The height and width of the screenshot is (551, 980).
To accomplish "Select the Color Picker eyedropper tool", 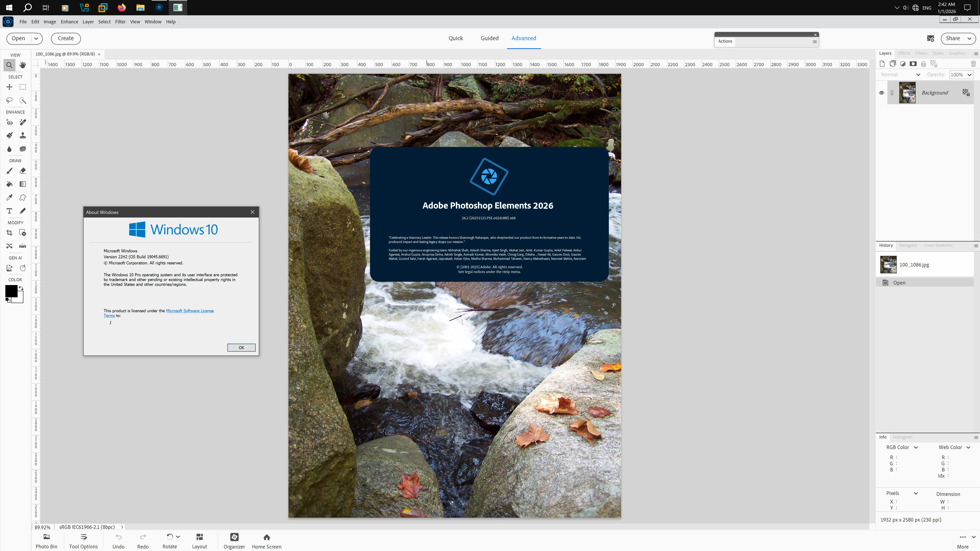I will pos(10,197).
